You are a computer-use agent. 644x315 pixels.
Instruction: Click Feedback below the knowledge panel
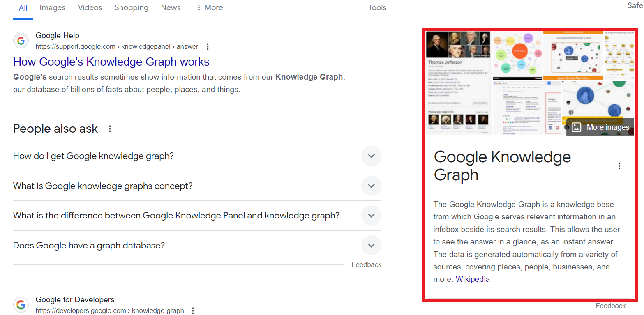[x=611, y=306]
